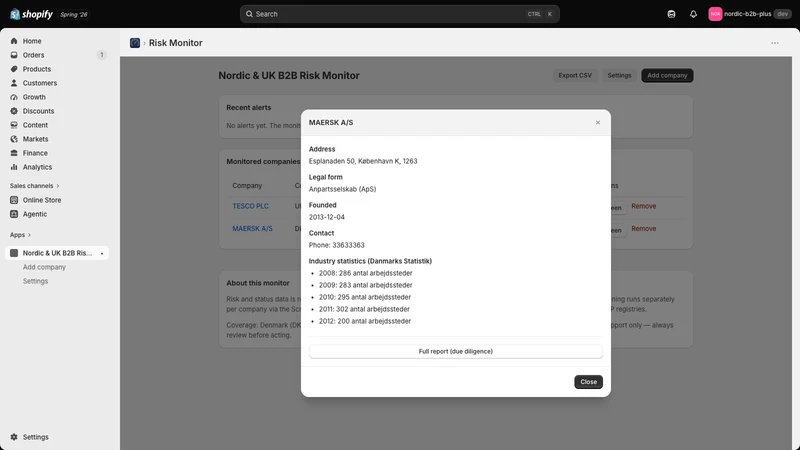The width and height of the screenshot is (800, 450).
Task: Click the Analytics bar chart icon
Action: pos(14,167)
